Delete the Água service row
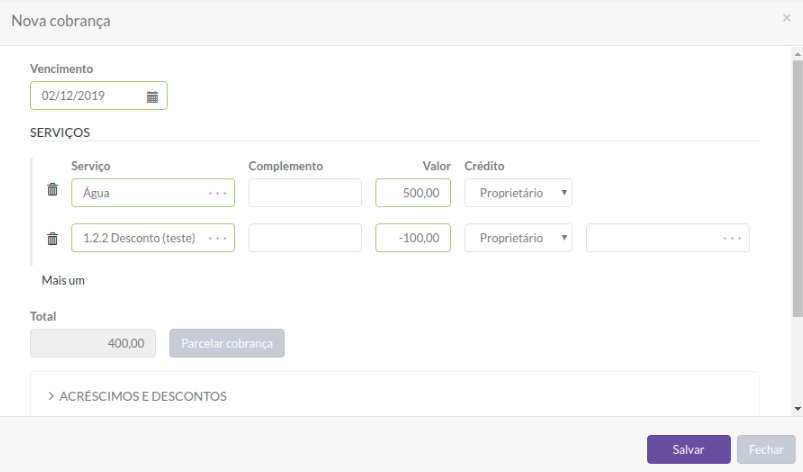Screen dimensions: 803x472 (52, 189)
